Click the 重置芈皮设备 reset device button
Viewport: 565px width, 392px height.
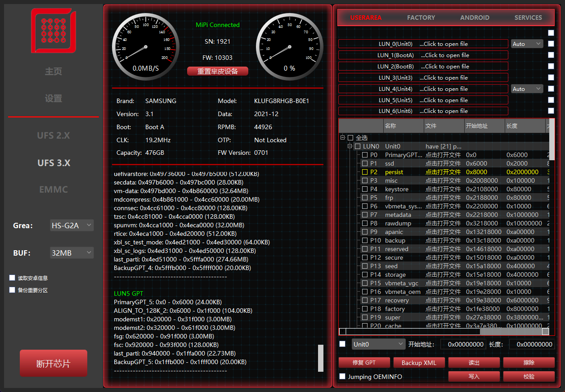[x=217, y=71]
